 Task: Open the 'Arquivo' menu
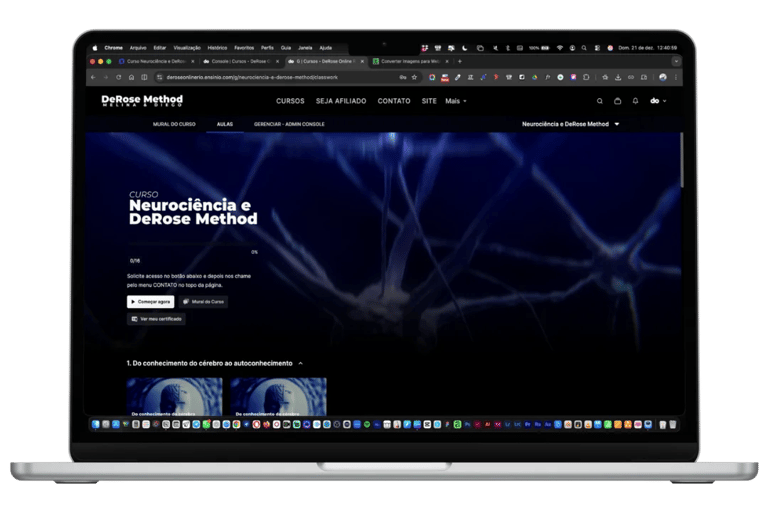[138, 48]
